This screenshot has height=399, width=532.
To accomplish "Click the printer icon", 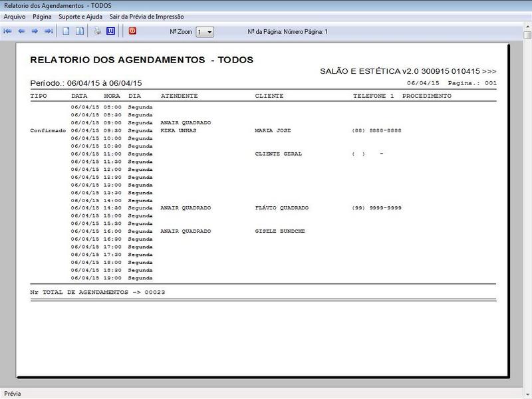I will click(97, 31).
